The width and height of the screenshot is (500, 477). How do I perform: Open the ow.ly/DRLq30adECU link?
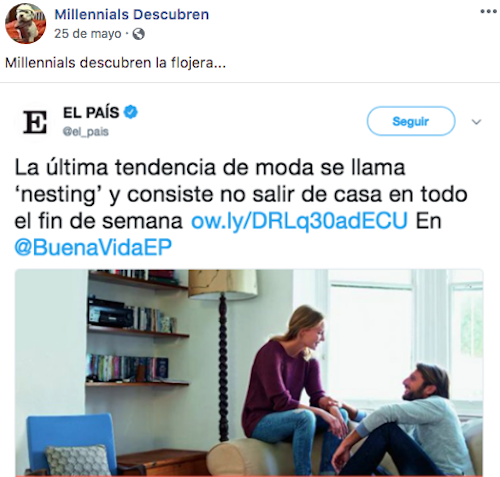click(299, 221)
